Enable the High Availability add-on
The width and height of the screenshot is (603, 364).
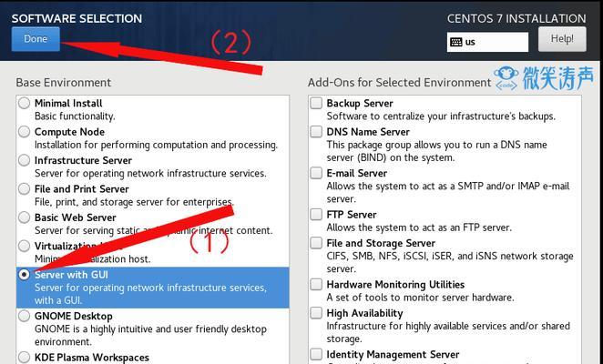click(x=316, y=313)
